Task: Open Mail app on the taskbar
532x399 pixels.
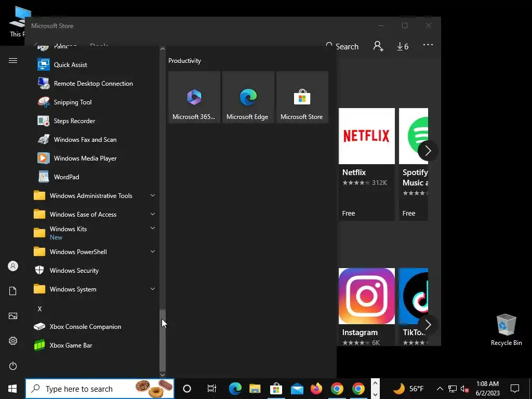Action: (297, 389)
